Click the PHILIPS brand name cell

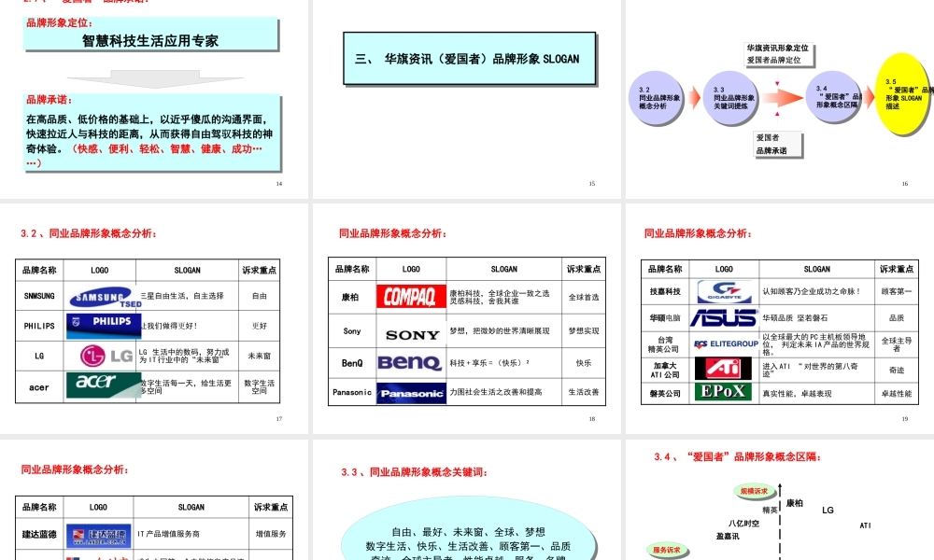(x=39, y=326)
